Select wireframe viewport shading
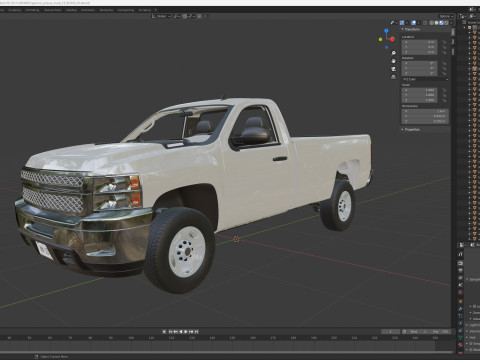This screenshot has width=480, height=360. [432, 23]
